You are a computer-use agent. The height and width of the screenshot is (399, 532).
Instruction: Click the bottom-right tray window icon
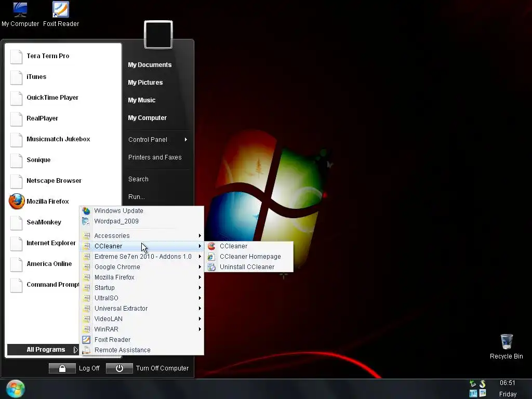(483, 394)
